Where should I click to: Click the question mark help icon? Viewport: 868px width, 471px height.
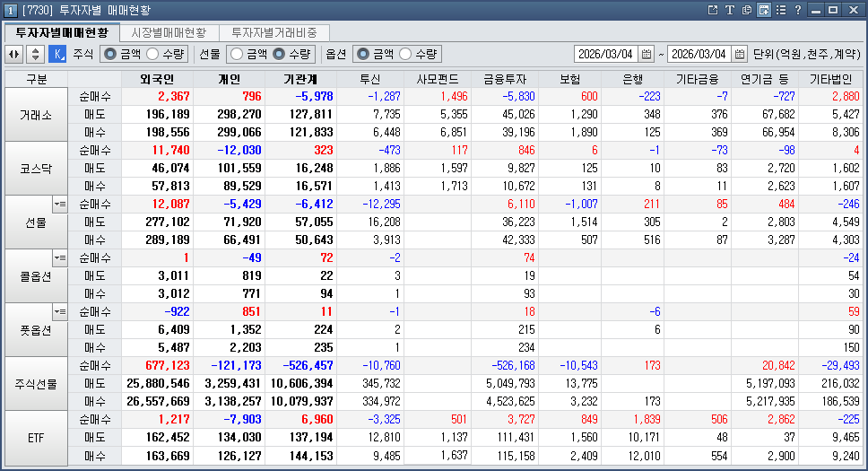798,10
